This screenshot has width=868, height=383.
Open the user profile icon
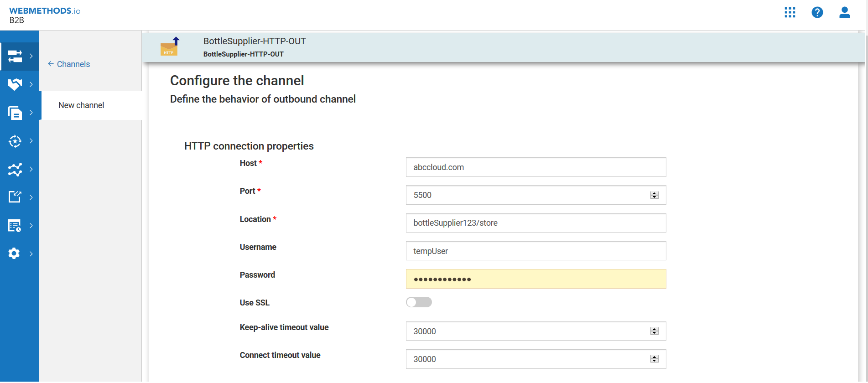tap(845, 12)
